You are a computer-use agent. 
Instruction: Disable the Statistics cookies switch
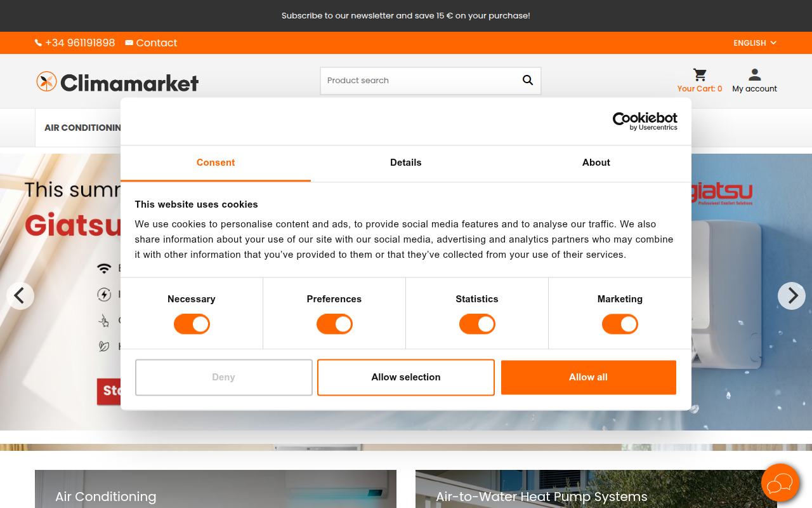477,324
